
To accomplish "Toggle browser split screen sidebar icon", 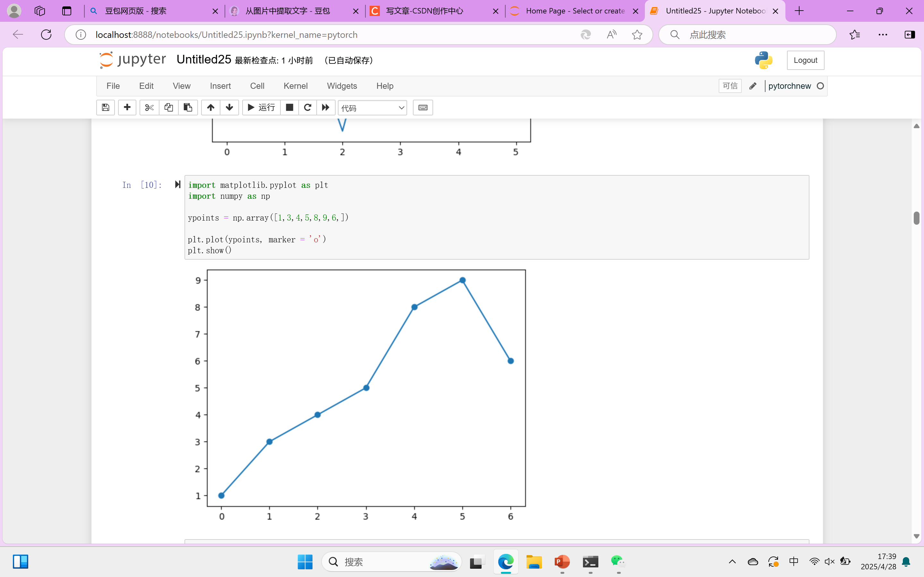I will pyautogui.click(x=910, y=35).
